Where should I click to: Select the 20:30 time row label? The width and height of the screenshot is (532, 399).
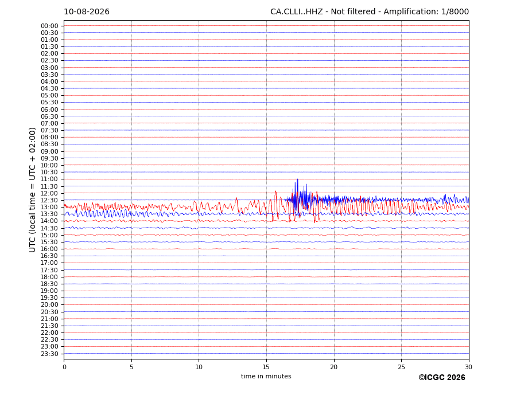pos(49,312)
